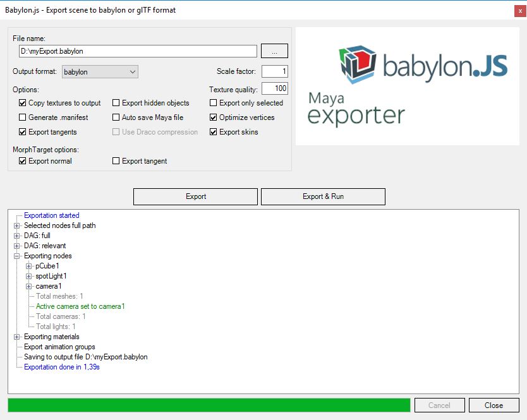The width and height of the screenshot is (527, 420).
Task: Open the Output format dropdown
Action: pyautogui.click(x=100, y=71)
